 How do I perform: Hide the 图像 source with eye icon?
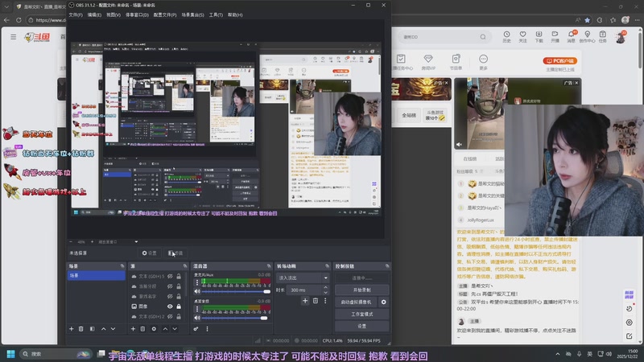(x=170, y=306)
